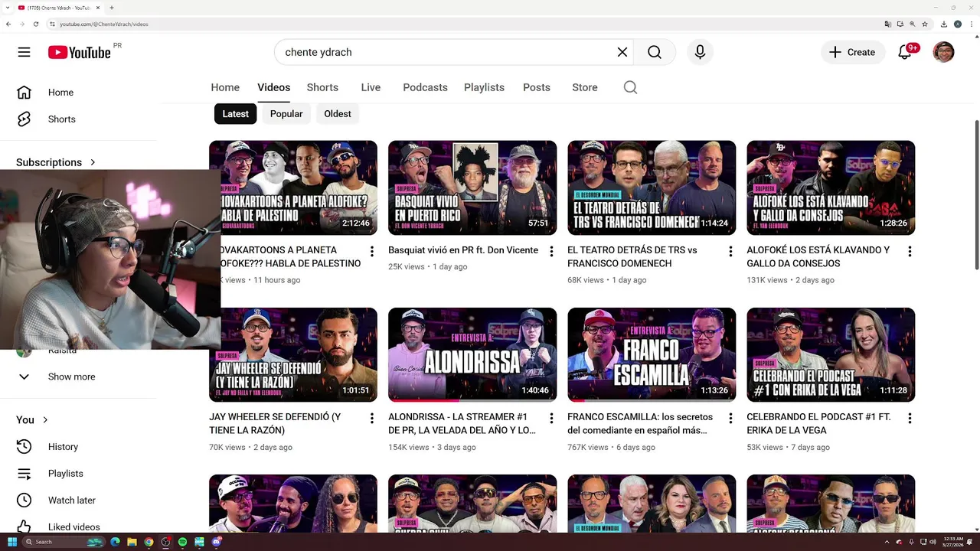
Task: Click the translate page icon in address bar
Action: point(888,24)
